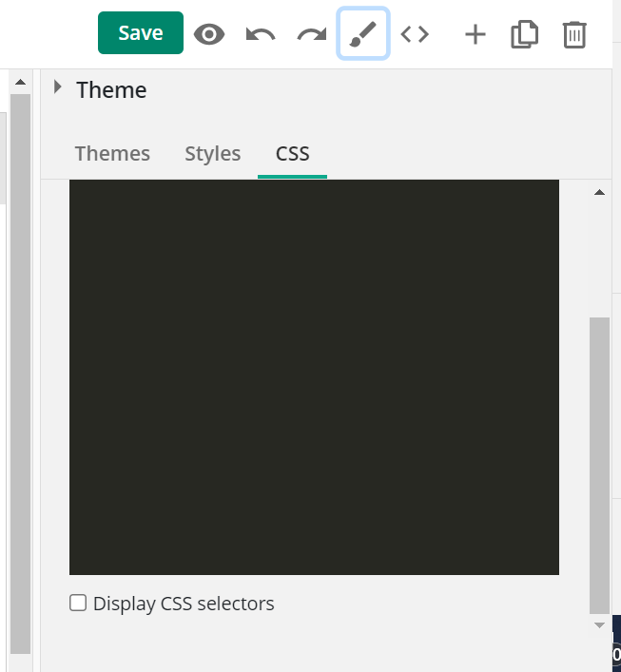Click the left pane scroll-up arrow
Image resolution: width=621 pixels, height=672 pixels.
(x=20, y=82)
